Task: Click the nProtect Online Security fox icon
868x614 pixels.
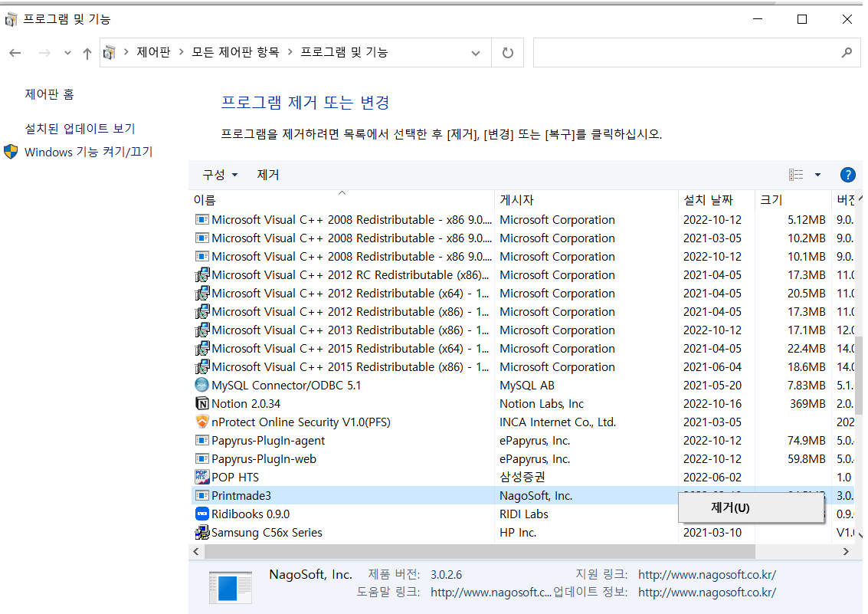Action: pyautogui.click(x=202, y=422)
